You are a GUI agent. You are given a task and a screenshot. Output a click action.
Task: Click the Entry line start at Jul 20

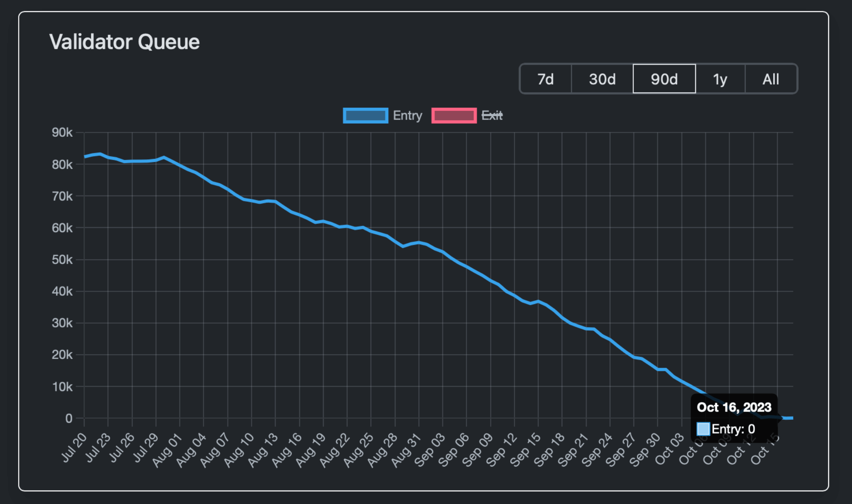(x=85, y=156)
